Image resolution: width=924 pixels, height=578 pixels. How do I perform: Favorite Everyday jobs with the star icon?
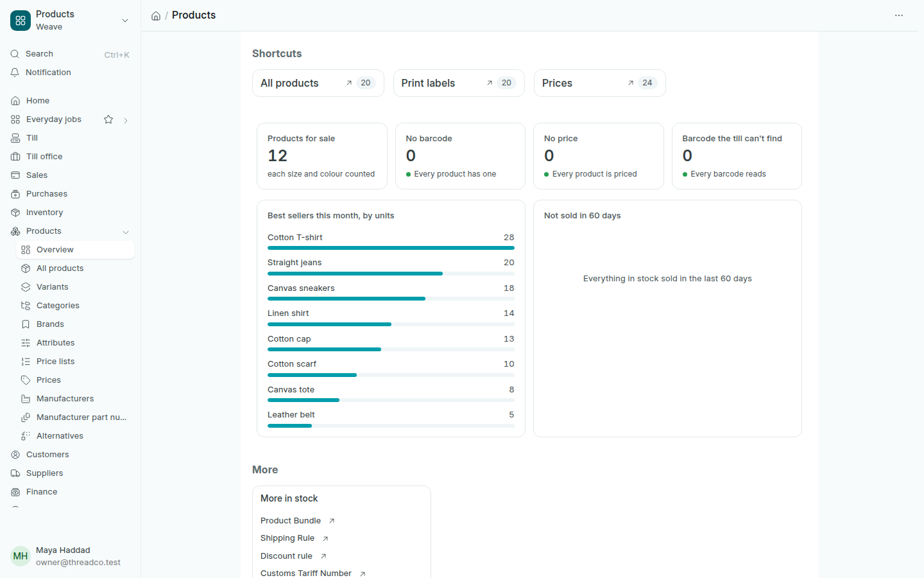tap(108, 119)
